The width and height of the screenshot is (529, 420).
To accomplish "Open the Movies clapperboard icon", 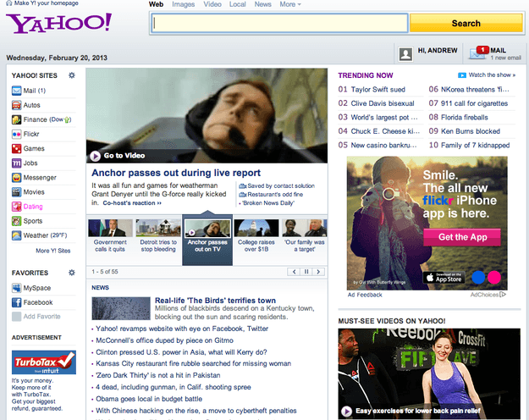I will 17,192.
